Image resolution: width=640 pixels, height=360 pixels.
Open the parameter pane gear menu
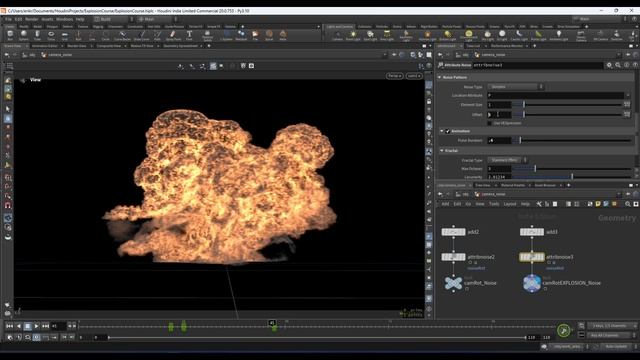609,65
